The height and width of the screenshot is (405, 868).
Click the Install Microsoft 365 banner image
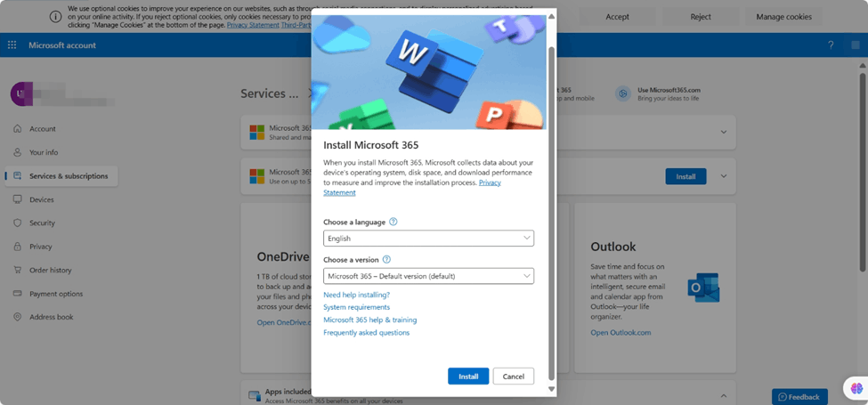(x=429, y=72)
